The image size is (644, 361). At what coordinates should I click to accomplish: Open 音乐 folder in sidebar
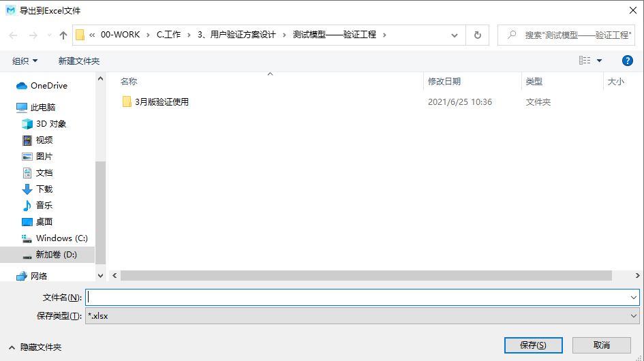37,205
